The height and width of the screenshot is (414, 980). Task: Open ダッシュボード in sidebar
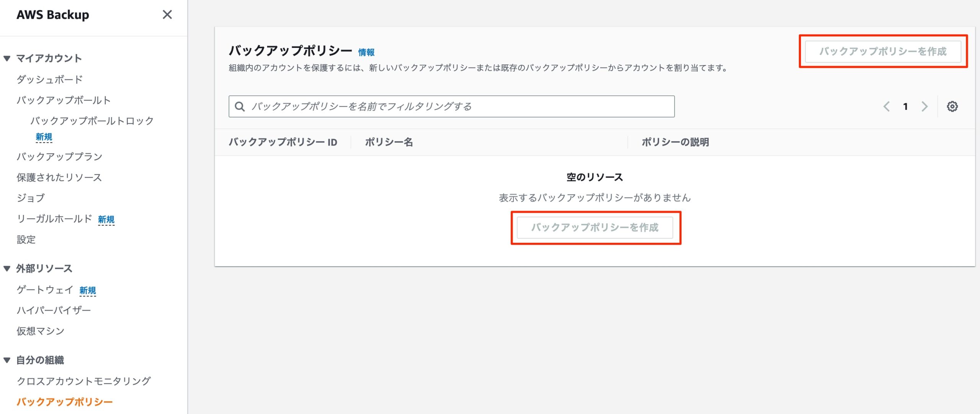point(50,80)
